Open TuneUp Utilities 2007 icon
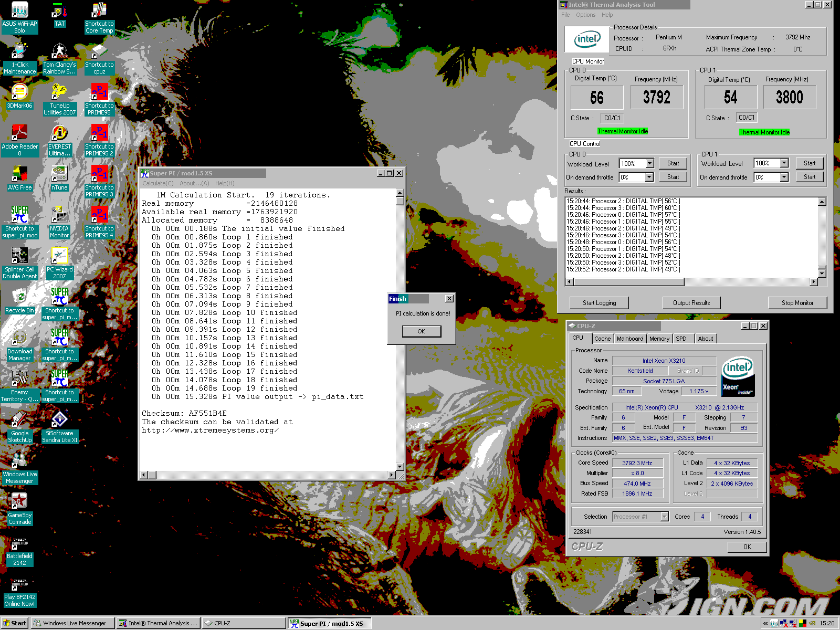 click(x=59, y=100)
